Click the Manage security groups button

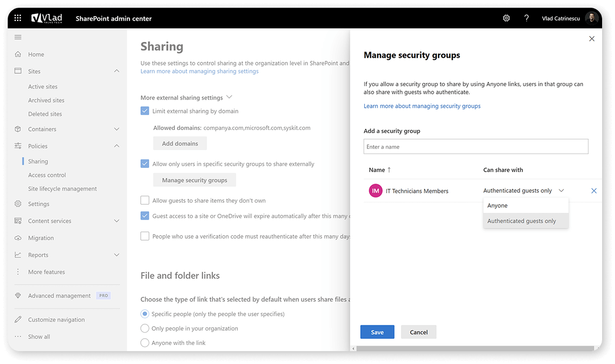point(195,180)
